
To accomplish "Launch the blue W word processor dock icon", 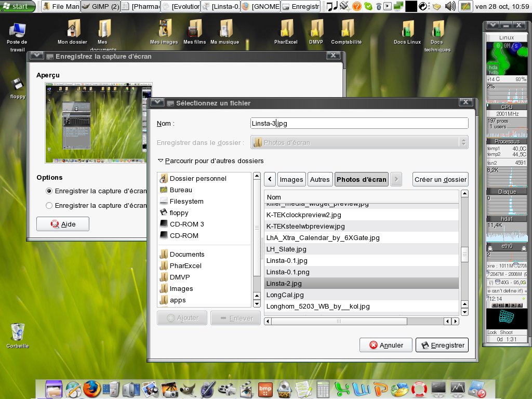I will 362,390.
